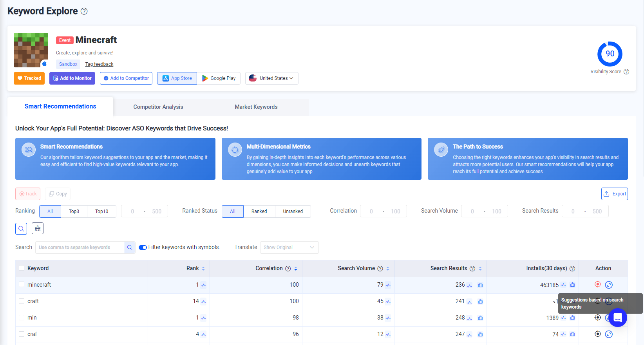Click the Tracked heart button

pos(29,78)
